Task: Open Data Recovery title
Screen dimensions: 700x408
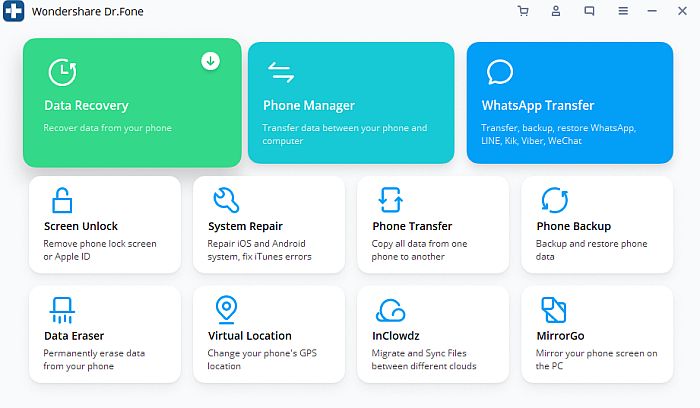Action: (86, 105)
